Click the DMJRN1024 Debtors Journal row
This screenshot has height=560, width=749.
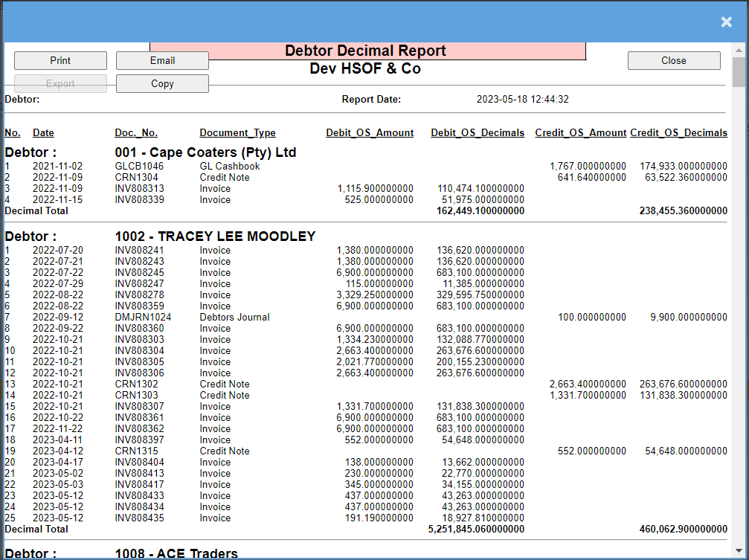[143, 318]
